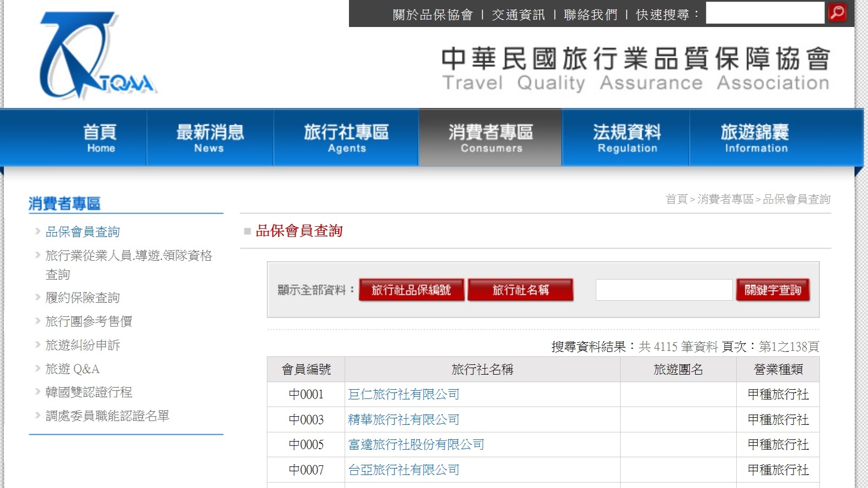Go to 首頁 Home tab

tap(100, 138)
